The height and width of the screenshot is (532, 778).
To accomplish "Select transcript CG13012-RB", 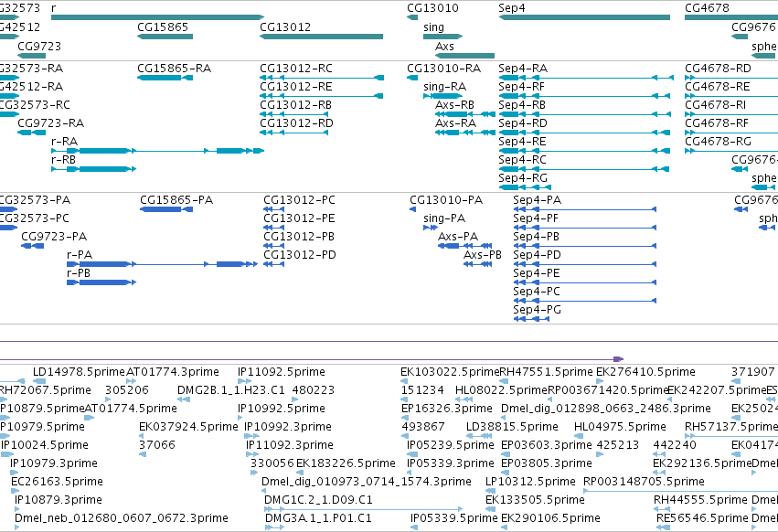I will (293, 114).
